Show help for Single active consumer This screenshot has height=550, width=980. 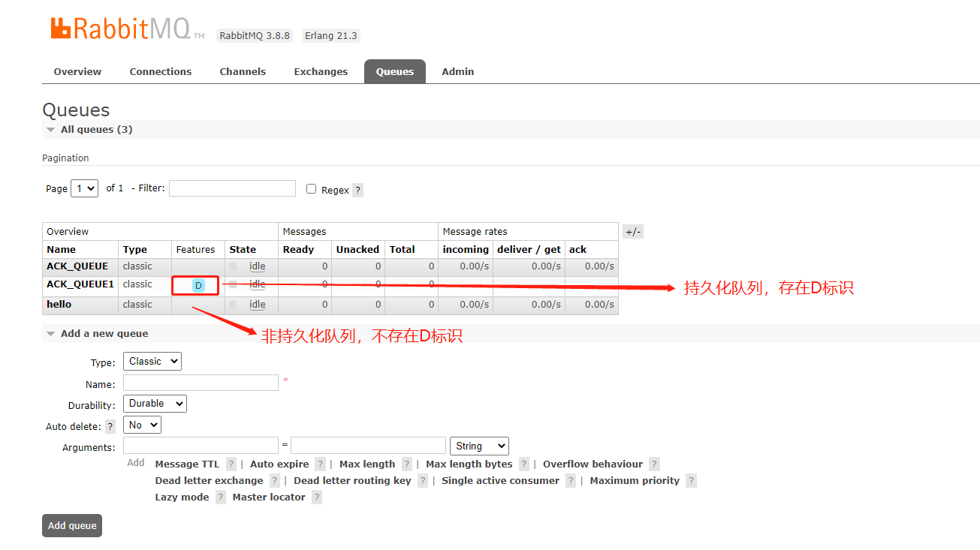click(571, 481)
